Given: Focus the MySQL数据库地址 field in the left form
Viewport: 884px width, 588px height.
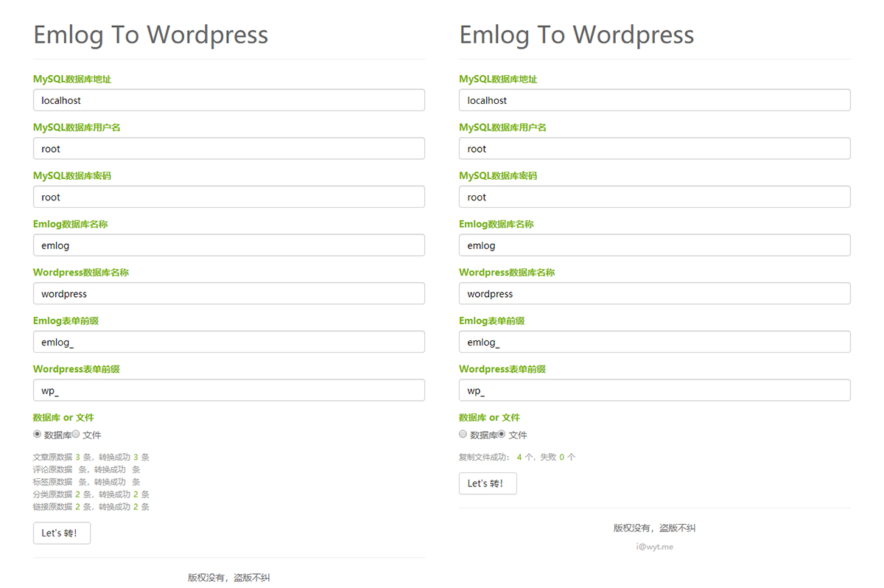Looking at the screenshot, I should point(229,100).
